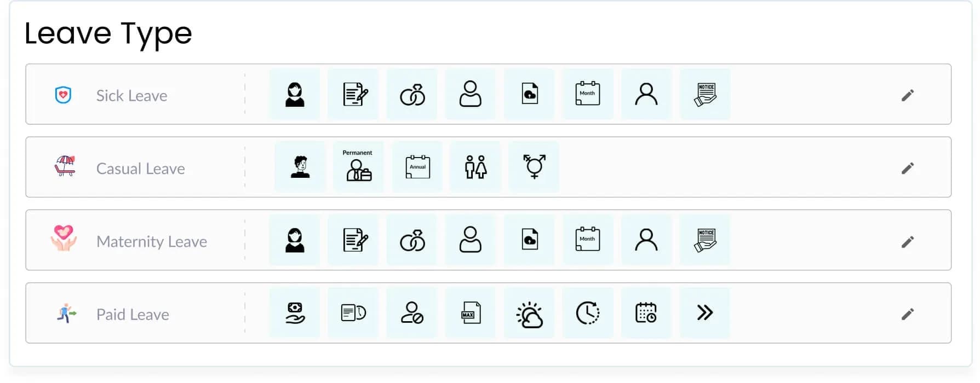Click the weather sun-cloud icon in Paid Leave row
The image size is (980, 383).
coord(529,312)
